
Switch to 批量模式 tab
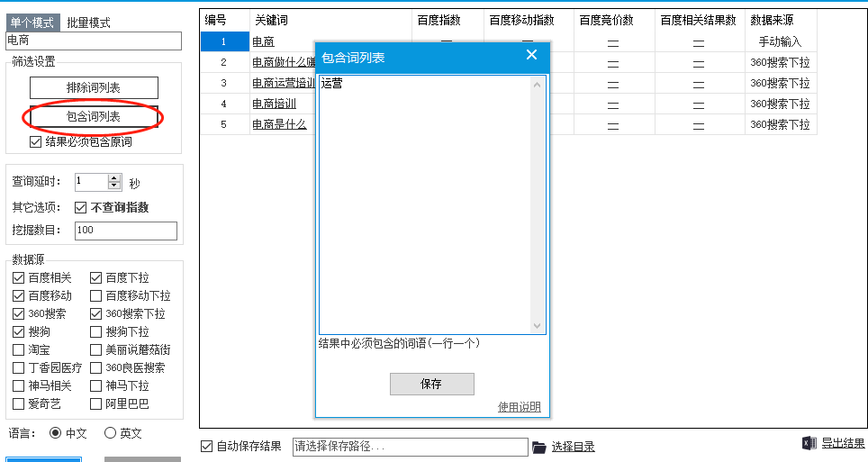(x=88, y=23)
